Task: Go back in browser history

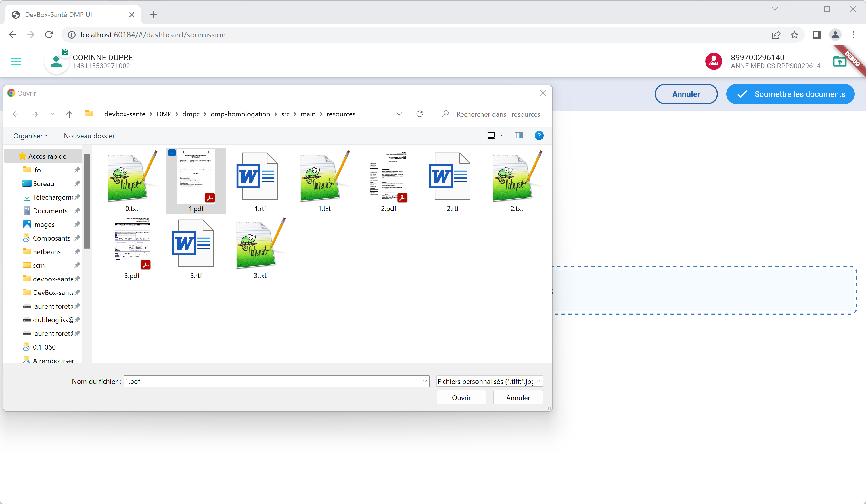Action: [x=12, y=35]
